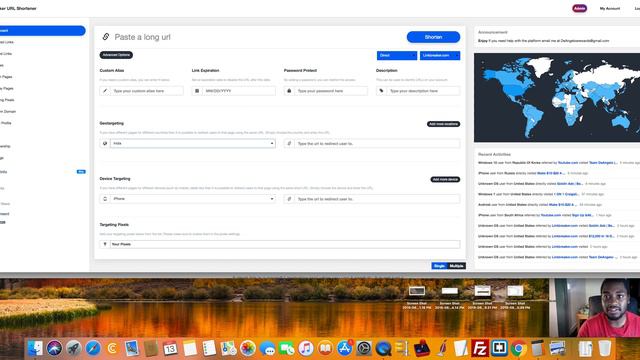Focus the password input field

pos(331,91)
